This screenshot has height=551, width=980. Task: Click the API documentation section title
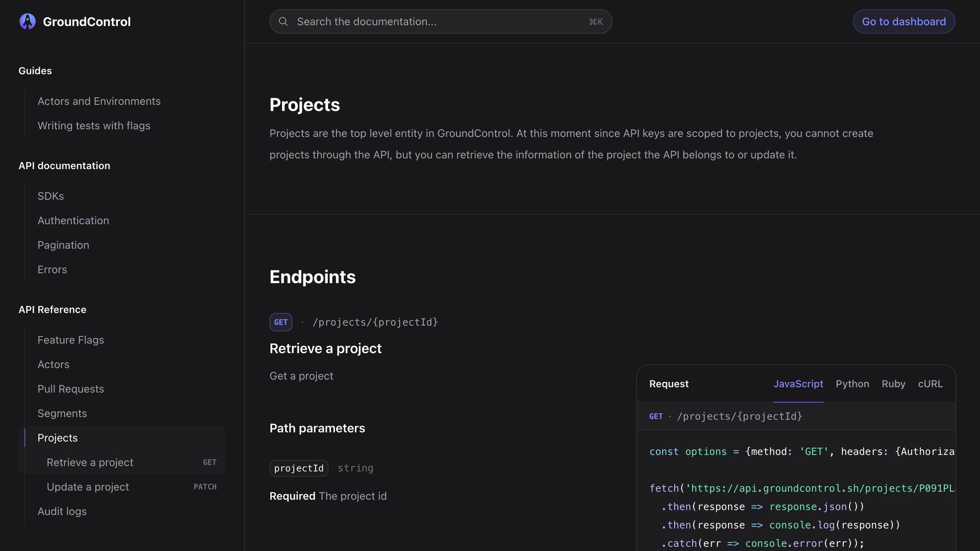tap(64, 166)
